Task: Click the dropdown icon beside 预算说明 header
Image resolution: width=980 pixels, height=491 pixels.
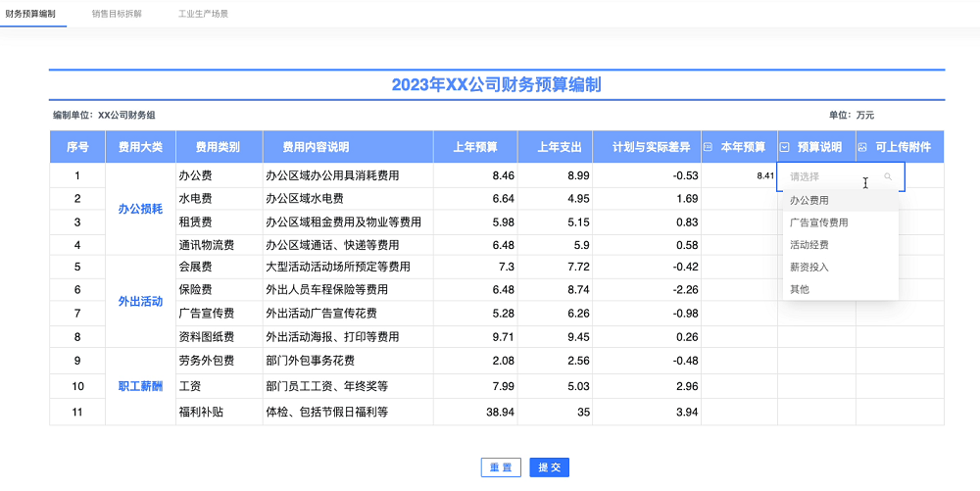Action: pyautogui.click(x=785, y=147)
